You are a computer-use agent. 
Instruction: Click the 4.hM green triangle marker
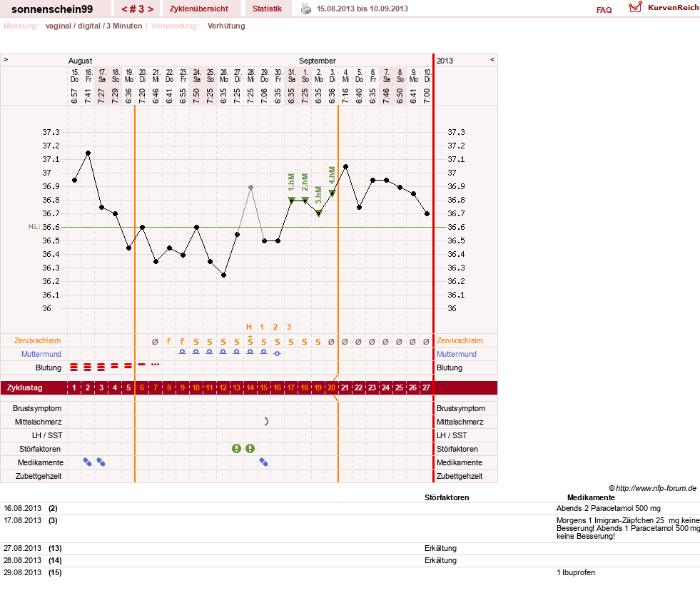point(332,193)
